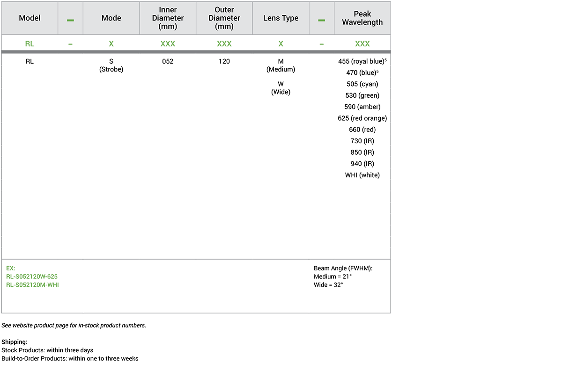Click the green "XXX" under Inner Diameter
Image resolution: width=562 pixels, height=392 pixels.
click(x=168, y=44)
